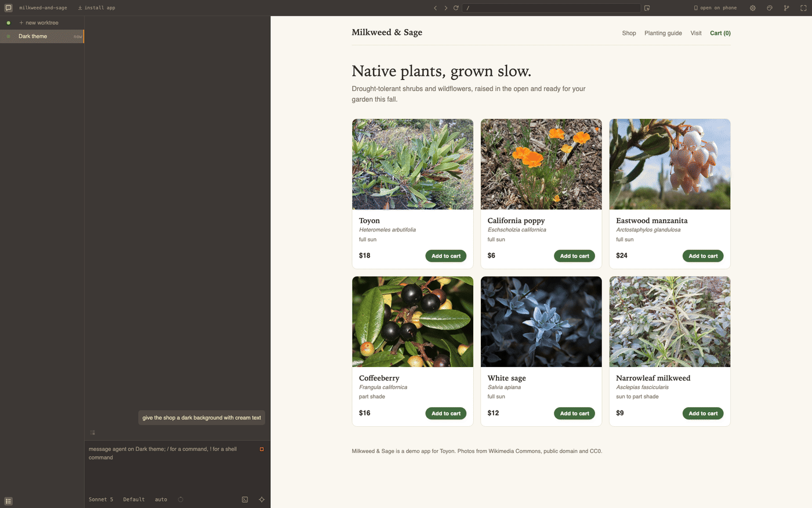Go back in the preview browser

coord(435,8)
